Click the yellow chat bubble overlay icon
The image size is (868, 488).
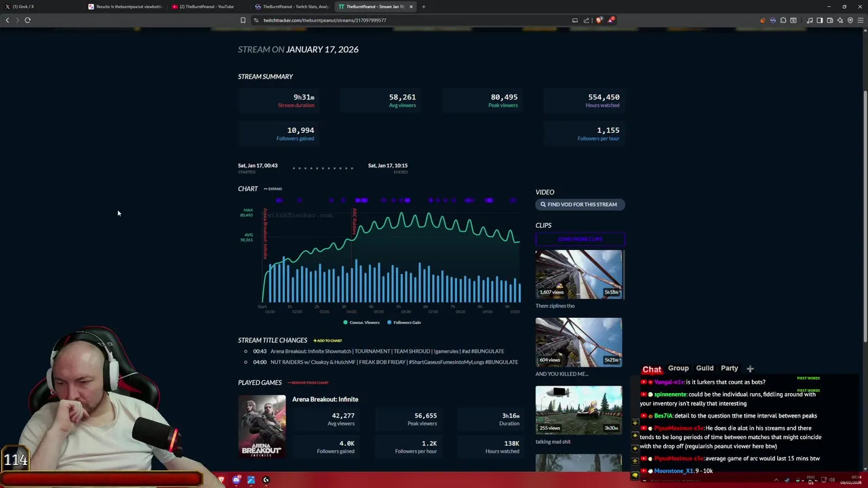click(635, 475)
